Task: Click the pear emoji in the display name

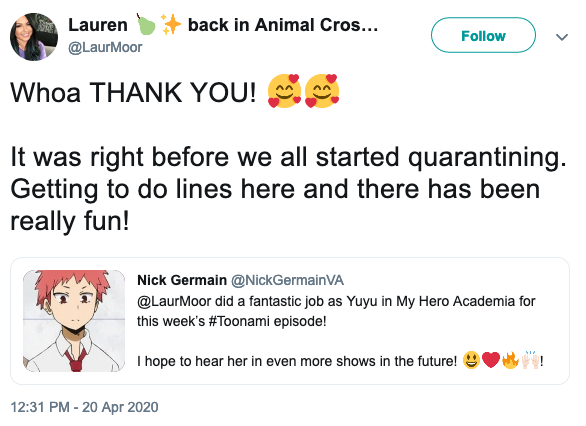Action: (x=146, y=25)
